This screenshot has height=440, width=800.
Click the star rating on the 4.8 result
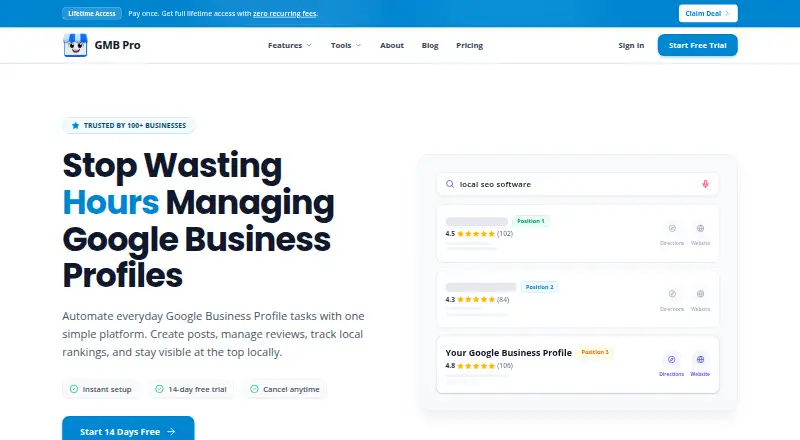(476, 366)
